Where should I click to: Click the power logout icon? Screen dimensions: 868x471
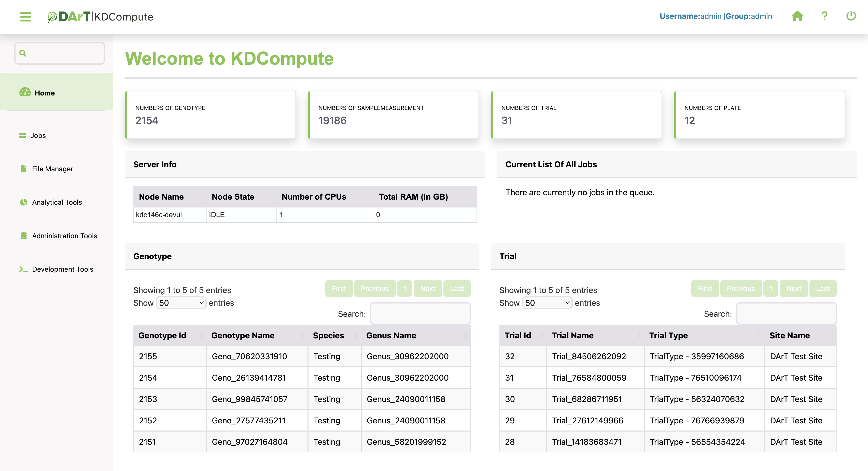851,16
